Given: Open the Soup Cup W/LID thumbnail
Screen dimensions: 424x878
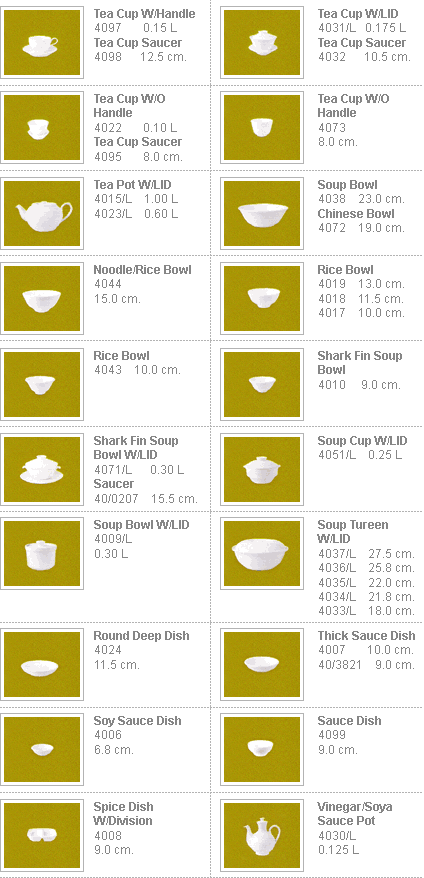Looking at the screenshot, I should pyautogui.click(x=262, y=469).
